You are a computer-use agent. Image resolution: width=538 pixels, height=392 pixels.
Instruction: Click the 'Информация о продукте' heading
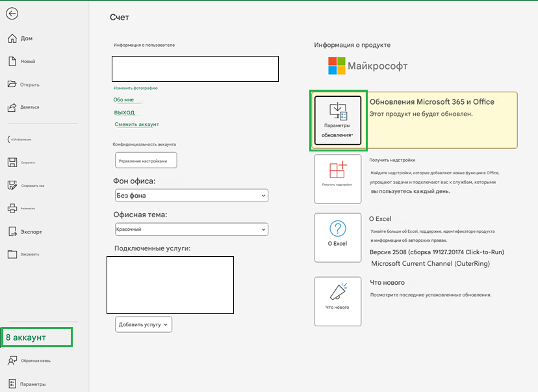click(352, 45)
